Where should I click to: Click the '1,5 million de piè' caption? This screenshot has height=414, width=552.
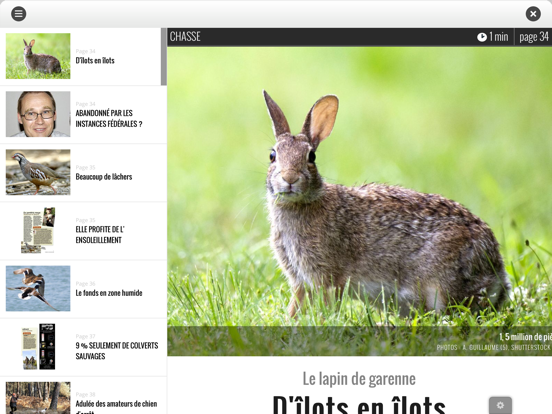525,337
